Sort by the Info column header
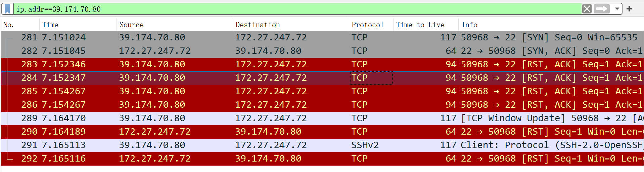This screenshot has height=172, width=644. point(551,25)
